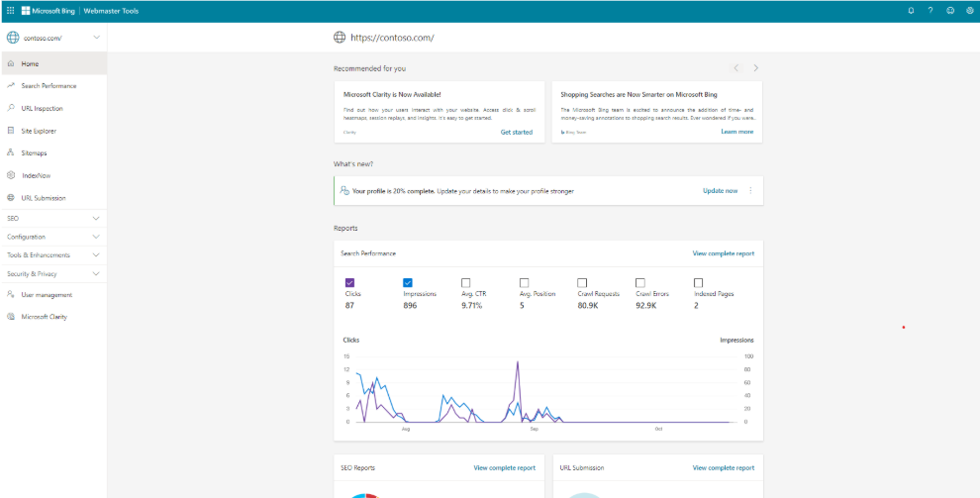Click the Impressions value 896
This screenshot has height=498, width=980.
pyautogui.click(x=410, y=306)
